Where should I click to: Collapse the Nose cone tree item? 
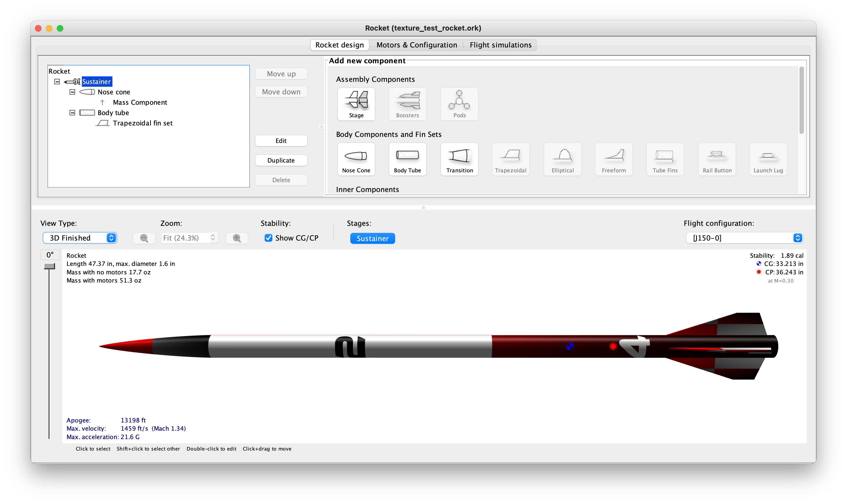tap(72, 92)
